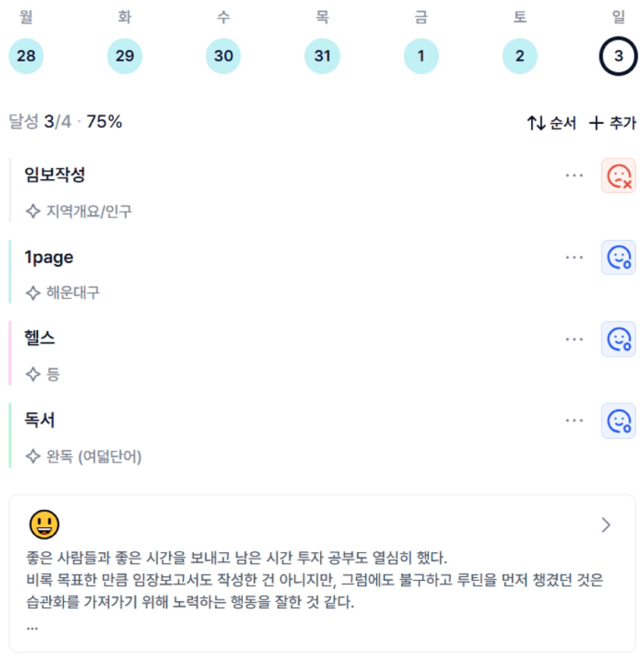Toggle the smiley status for 헬스
Viewport: 644px width, 658px height.
pos(618,339)
